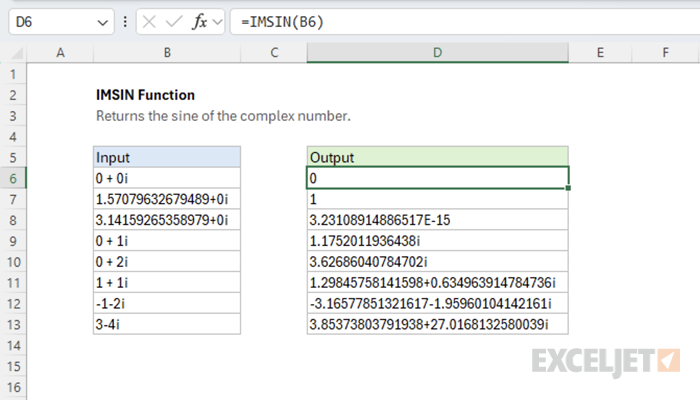Select row 15 header
Viewport: 700px width, 400px height.
13,367
